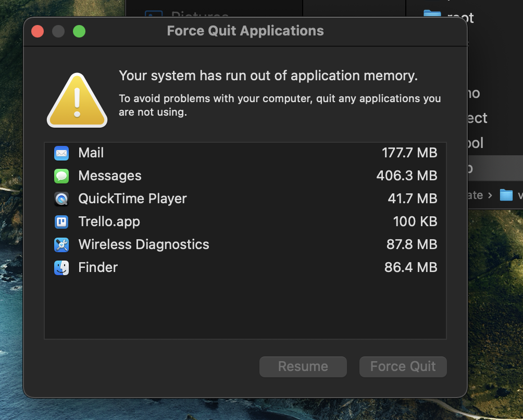523x420 pixels.
Task: Click the 406.3 MB memory value
Action: (406, 176)
